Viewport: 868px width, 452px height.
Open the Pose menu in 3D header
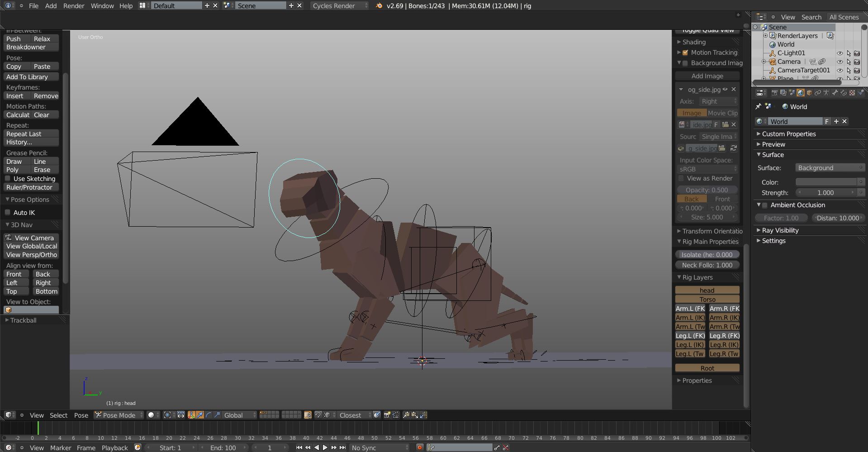(81, 415)
